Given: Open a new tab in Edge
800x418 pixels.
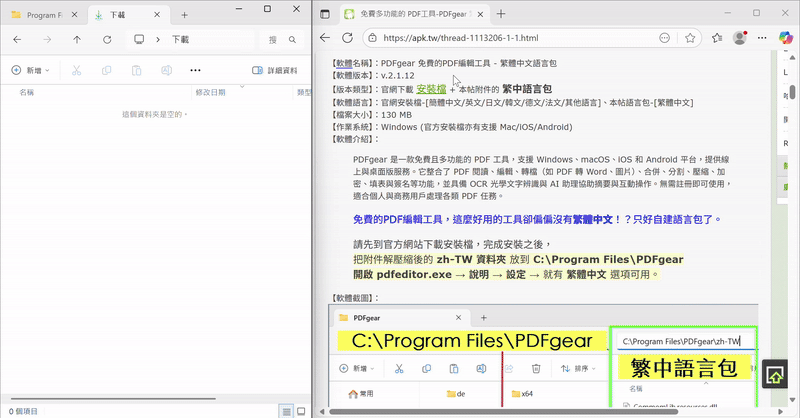Looking at the screenshot, I should 501,14.
